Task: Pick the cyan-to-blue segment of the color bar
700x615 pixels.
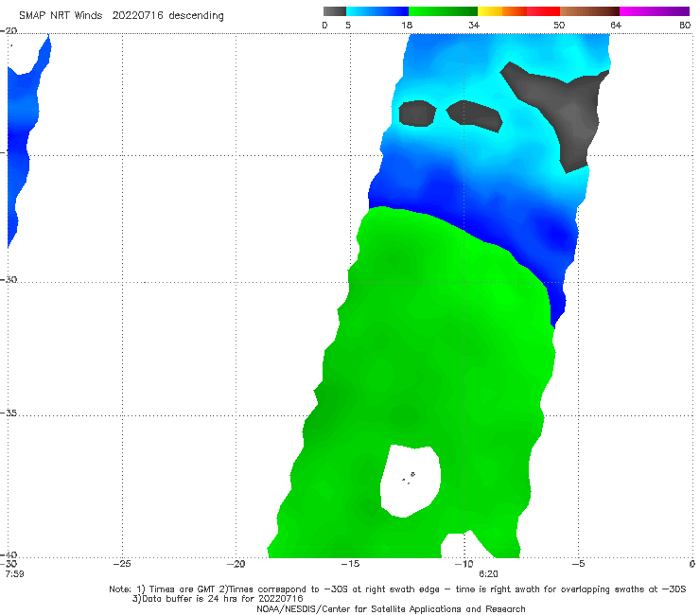Action: pos(377,11)
